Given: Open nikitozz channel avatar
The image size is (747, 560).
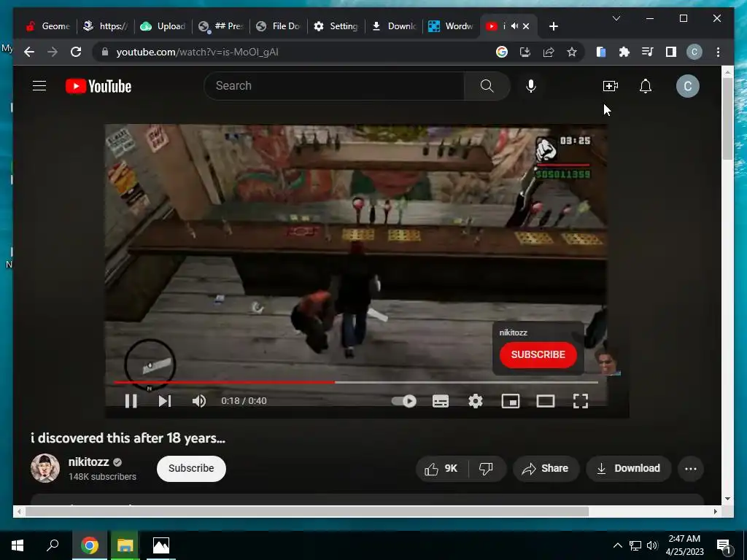Looking at the screenshot, I should (44, 469).
